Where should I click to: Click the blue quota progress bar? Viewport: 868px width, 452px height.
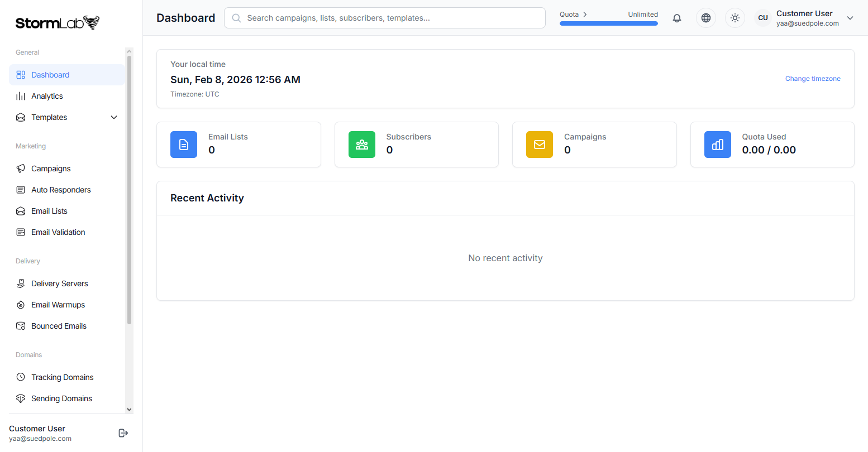tap(608, 23)
